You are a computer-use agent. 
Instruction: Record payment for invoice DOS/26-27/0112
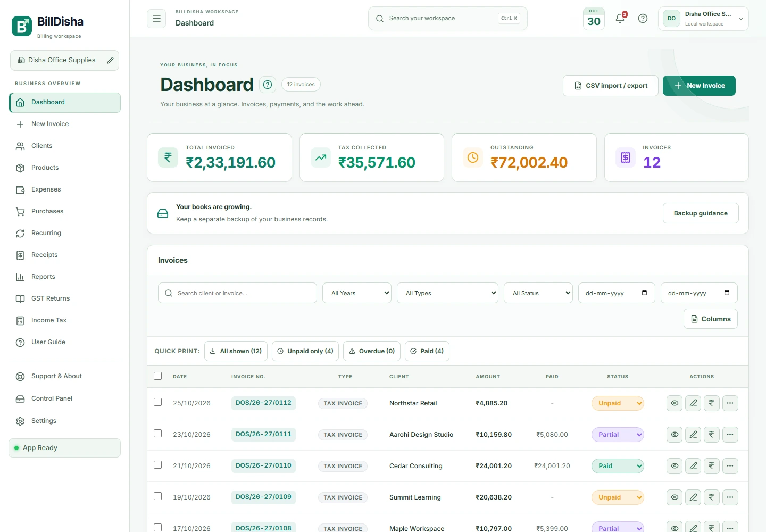coord(712,403)
